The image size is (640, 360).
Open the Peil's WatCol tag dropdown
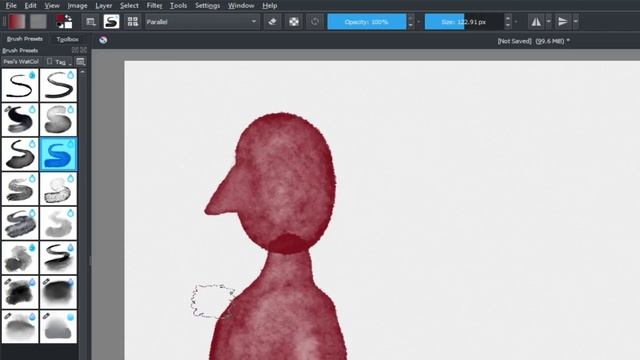[22, 62]
